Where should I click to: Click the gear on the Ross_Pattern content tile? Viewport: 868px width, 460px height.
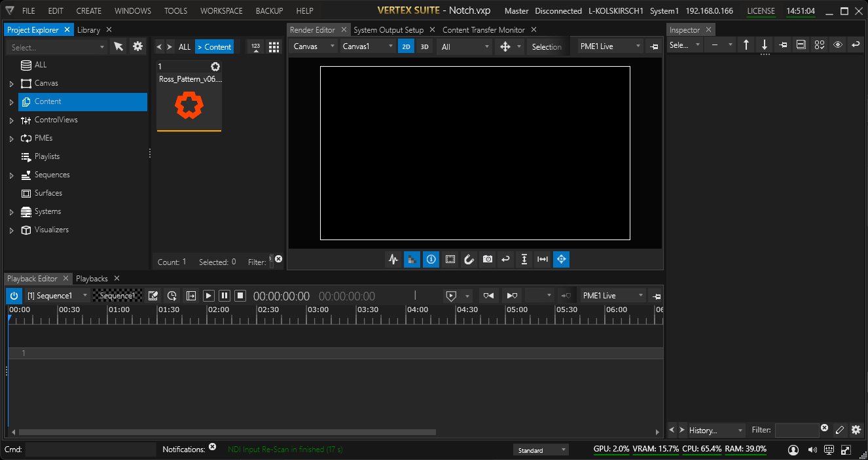[x=215, y=66]
